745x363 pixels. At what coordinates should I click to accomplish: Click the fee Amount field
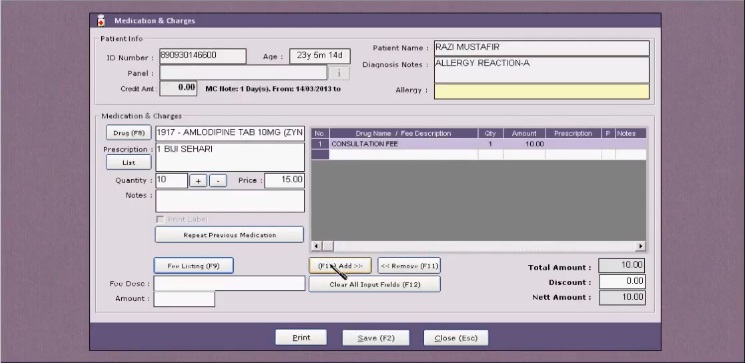184,299
